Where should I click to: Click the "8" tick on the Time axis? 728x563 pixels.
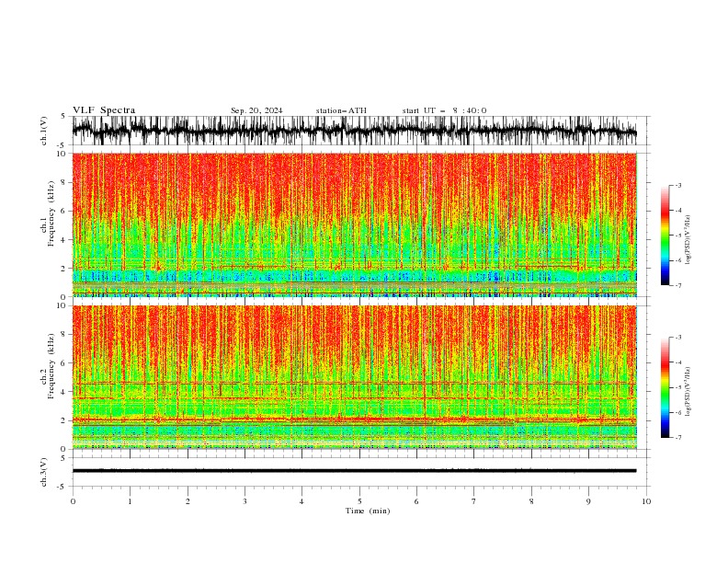tap(531, 501)
